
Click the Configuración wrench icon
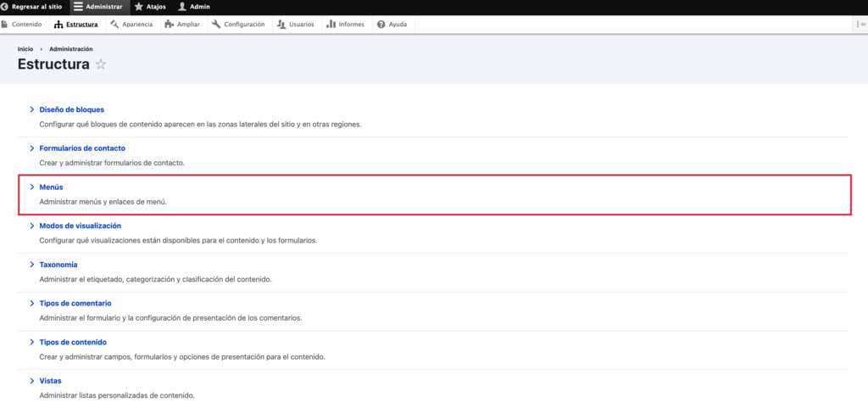point(216,25)
